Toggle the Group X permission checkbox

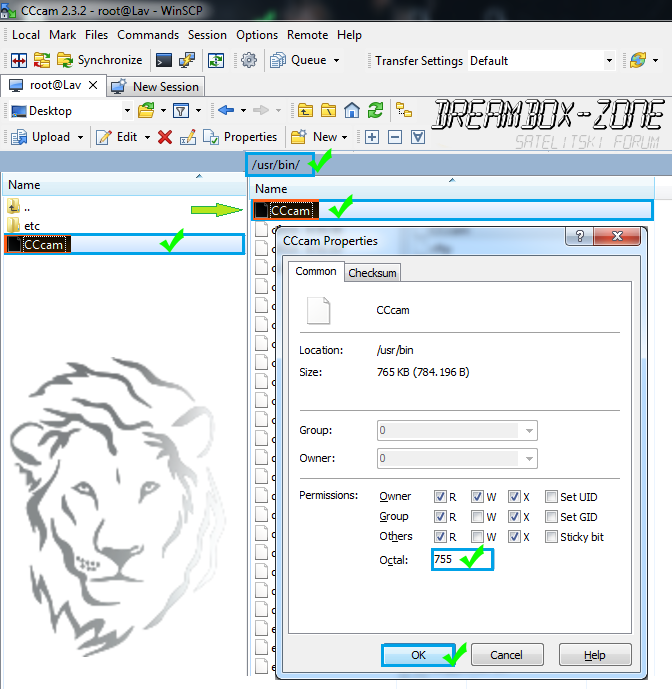[x=514, y=516]
